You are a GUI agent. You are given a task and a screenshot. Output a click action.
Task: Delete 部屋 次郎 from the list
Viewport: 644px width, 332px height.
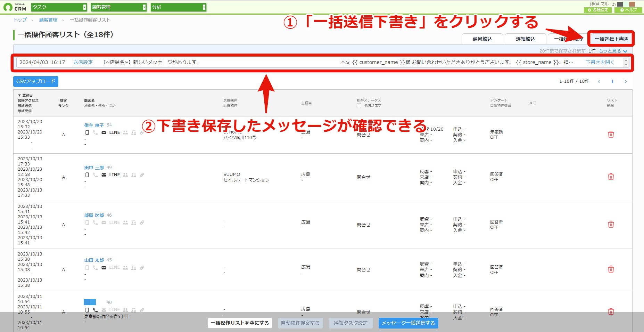611,224
